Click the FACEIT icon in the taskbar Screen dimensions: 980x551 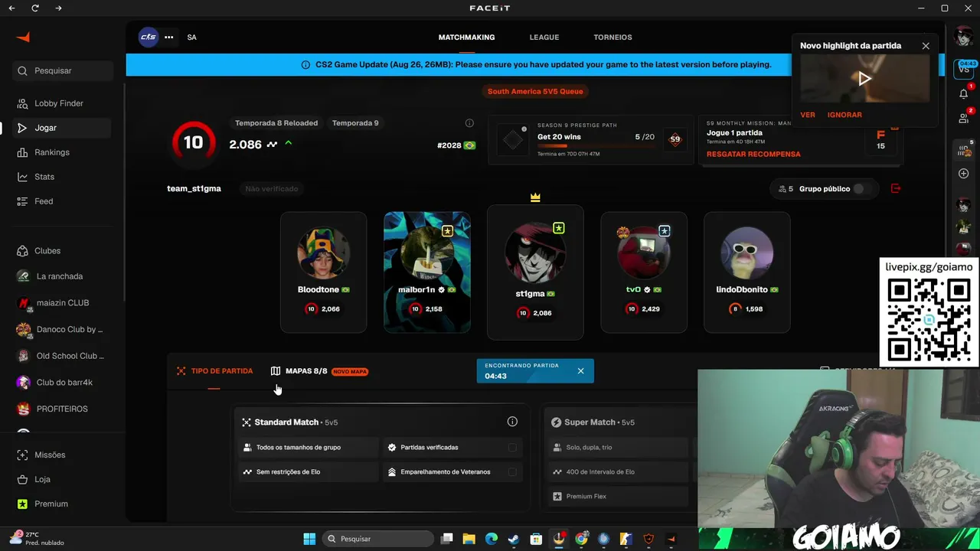(671, 539)
